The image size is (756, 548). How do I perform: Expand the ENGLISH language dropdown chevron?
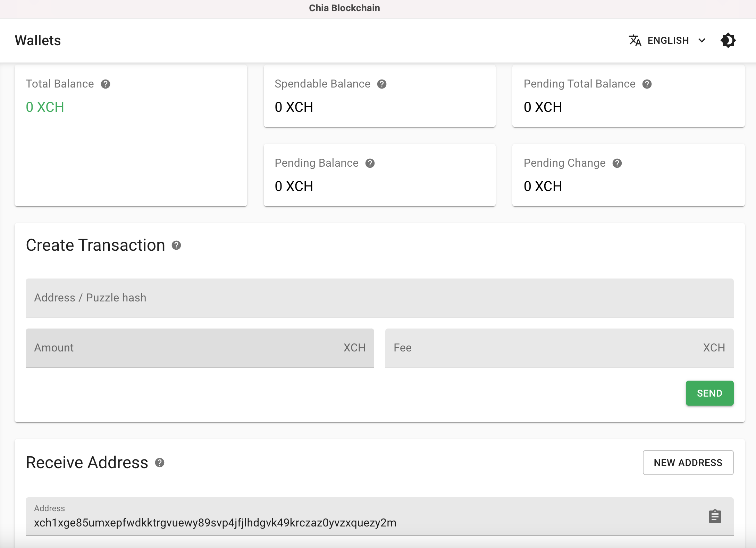(x=702, y=40)
